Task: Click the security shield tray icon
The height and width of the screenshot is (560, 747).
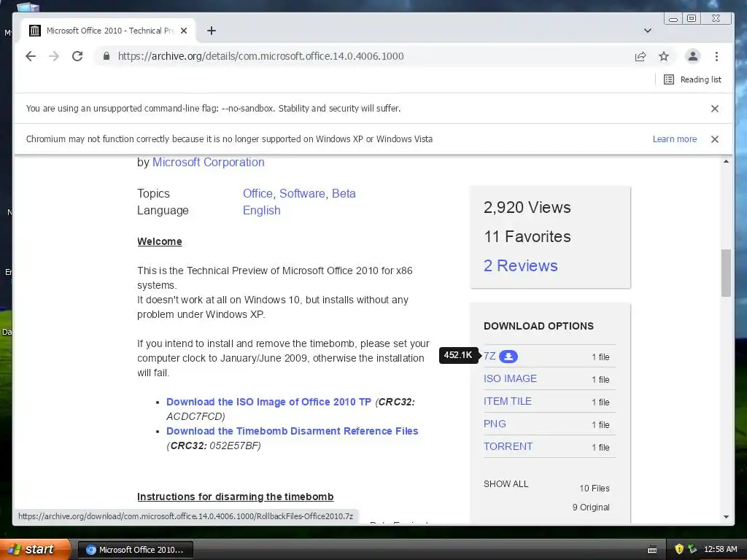Action: tap(679, 549)
